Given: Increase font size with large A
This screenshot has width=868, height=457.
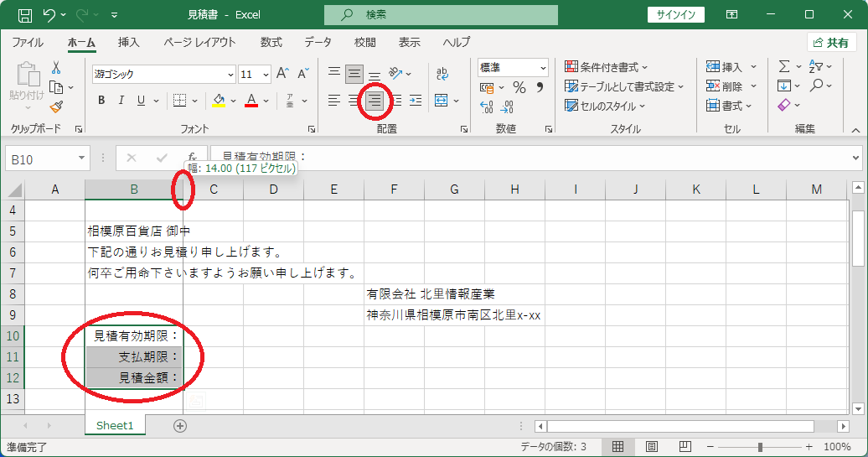Looking at the screenshot, I should pyautogui.click(x=282, y=74).
